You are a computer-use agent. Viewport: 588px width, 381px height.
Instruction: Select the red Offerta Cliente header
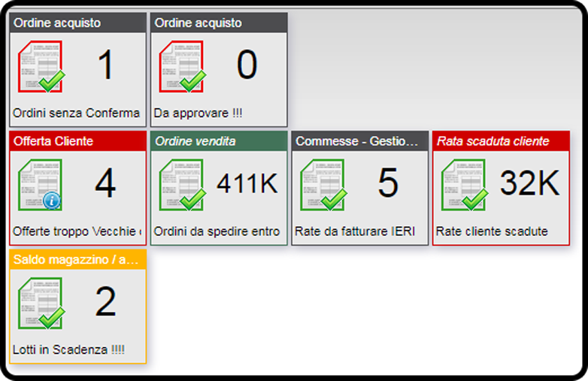[78, 141]
